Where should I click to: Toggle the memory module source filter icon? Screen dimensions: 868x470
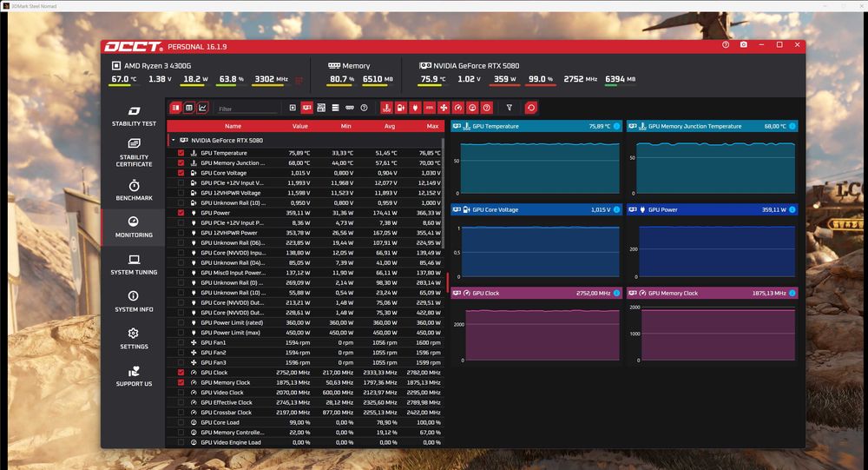(x=350, y=108)
